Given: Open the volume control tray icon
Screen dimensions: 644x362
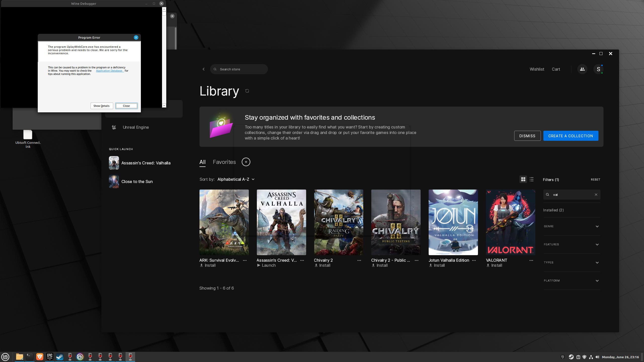Looking at the screenshot, I should coord(597,357).
